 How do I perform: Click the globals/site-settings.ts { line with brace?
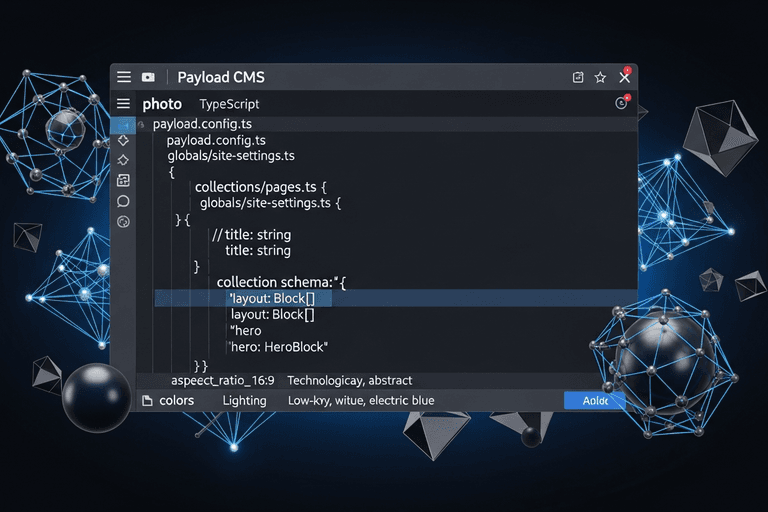[270, 203]
